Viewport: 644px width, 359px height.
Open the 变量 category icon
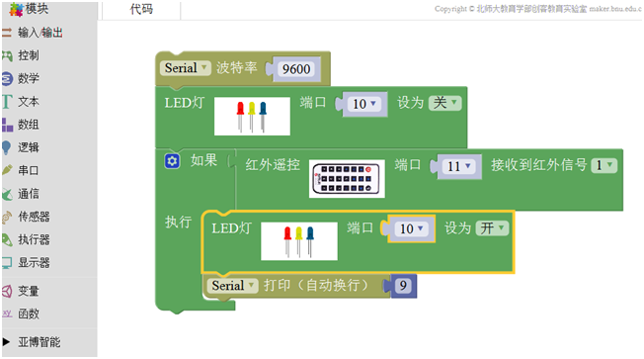point(7,291)
